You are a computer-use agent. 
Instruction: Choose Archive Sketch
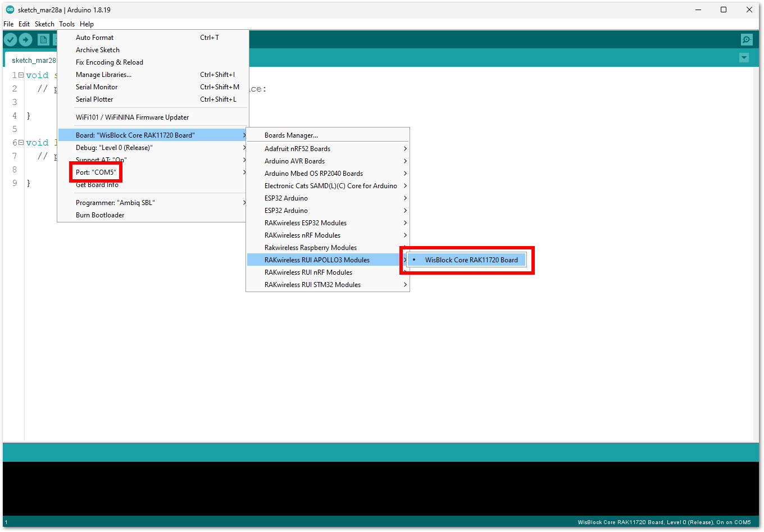153,50
